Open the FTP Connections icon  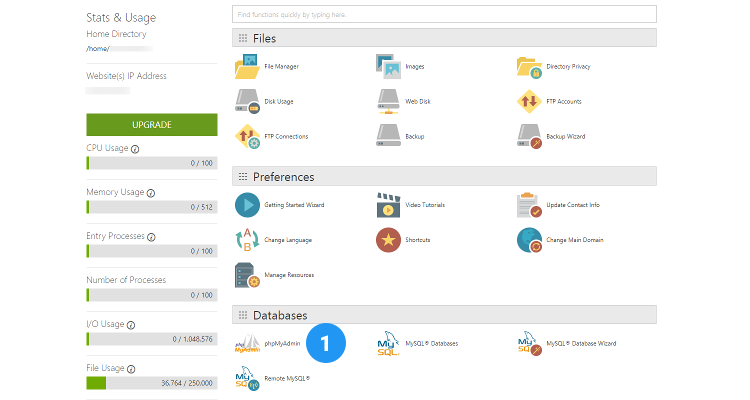tap(247, 136)
